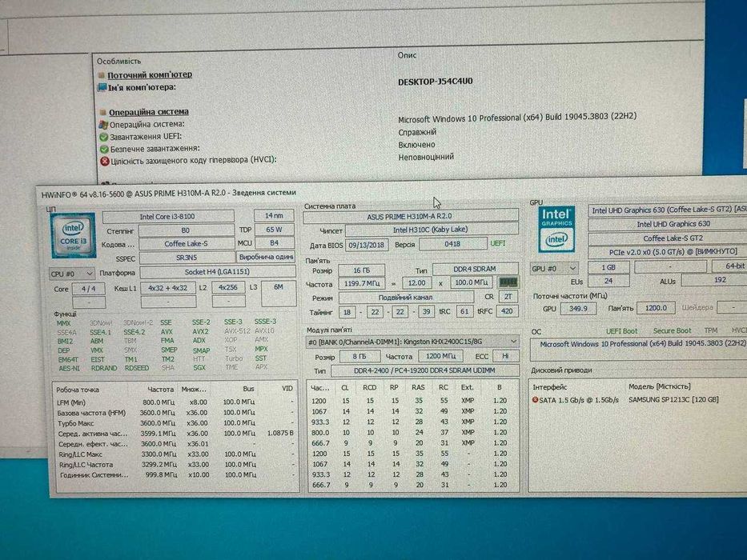This screenshot has height=560, width=747.
Task: Expand the memory module BANK 0 dropdown
Action: pos(412,342)
